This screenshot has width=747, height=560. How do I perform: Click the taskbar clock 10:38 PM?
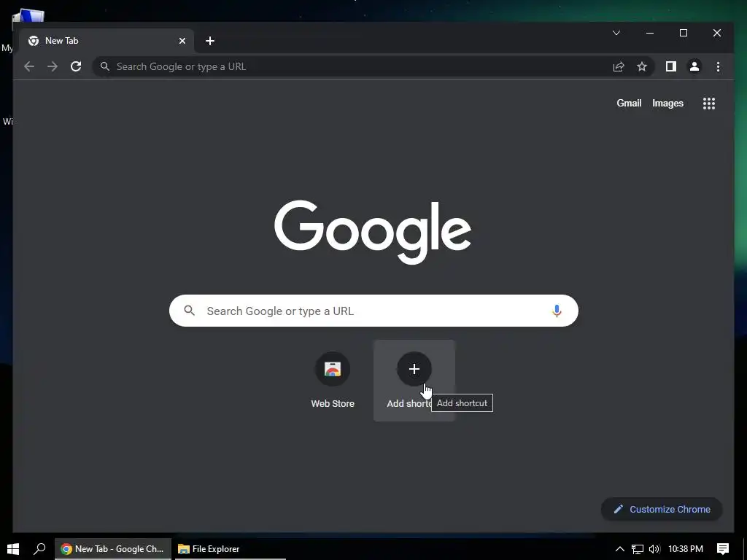[x=686, y=549]
